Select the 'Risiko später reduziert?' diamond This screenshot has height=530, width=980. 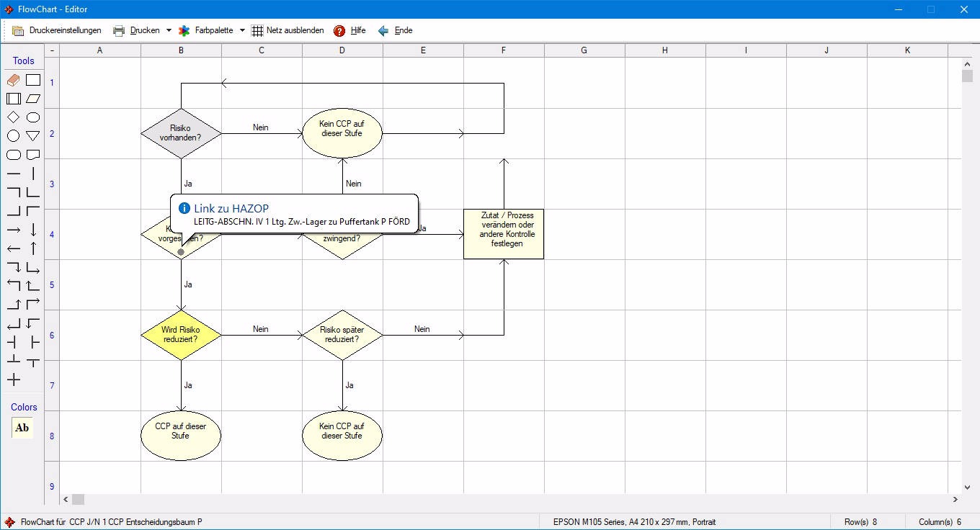pos(342,335)
